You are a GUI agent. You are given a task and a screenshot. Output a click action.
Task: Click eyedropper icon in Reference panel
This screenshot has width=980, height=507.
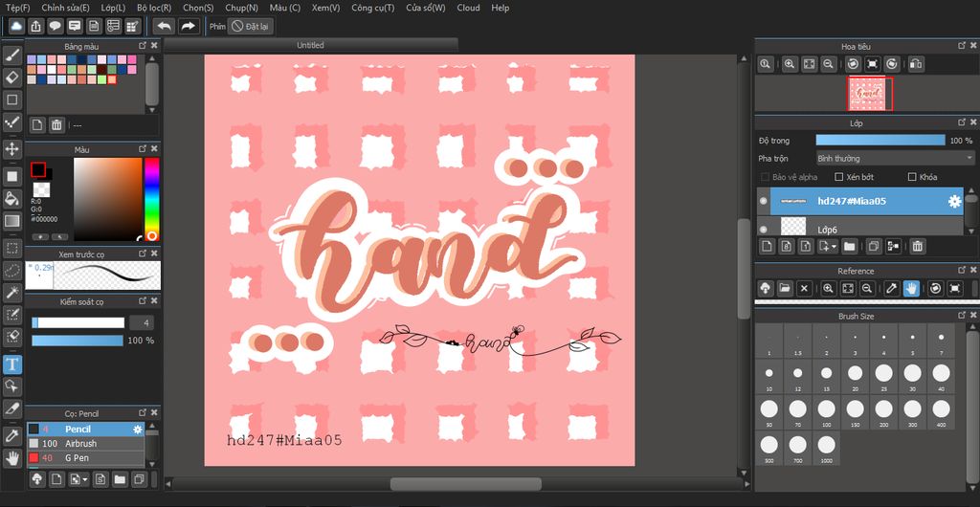[x=892, y=289]
